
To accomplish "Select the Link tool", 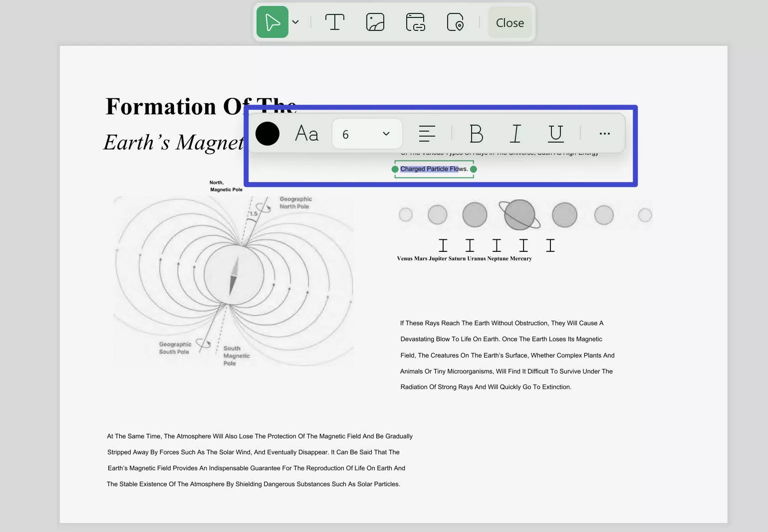I will (415, 22).
